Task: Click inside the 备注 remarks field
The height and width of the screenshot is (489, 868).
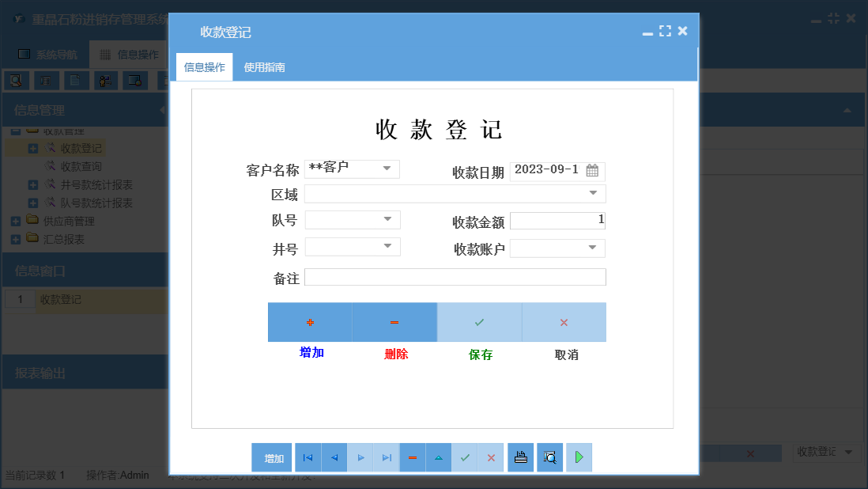Action: tap(455, 277)
